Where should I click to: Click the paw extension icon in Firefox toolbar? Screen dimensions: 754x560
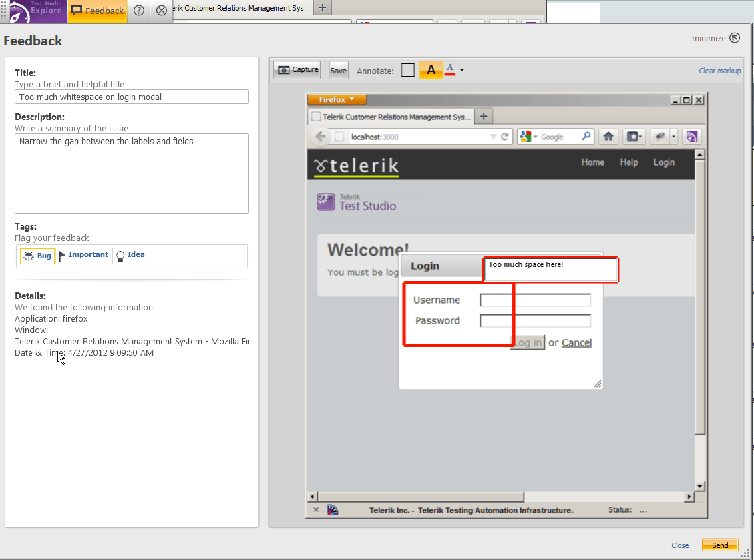[660, 137]
